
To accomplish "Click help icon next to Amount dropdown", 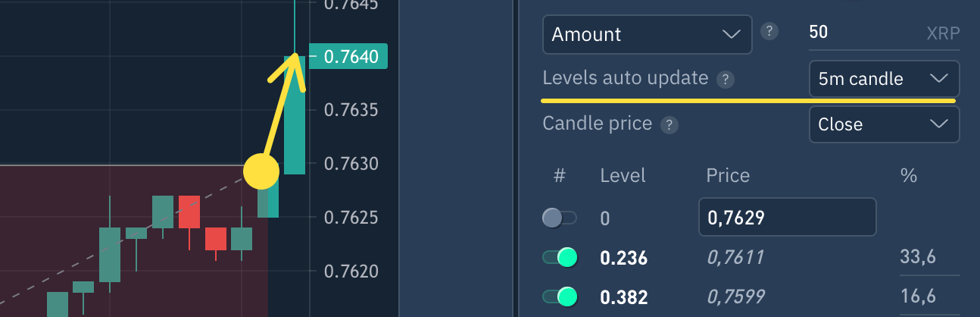I will point(769,32).
